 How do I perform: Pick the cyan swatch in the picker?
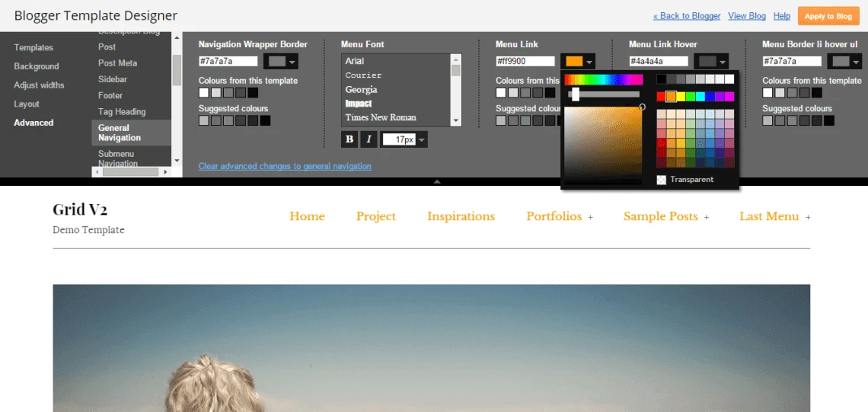[700, 97]
